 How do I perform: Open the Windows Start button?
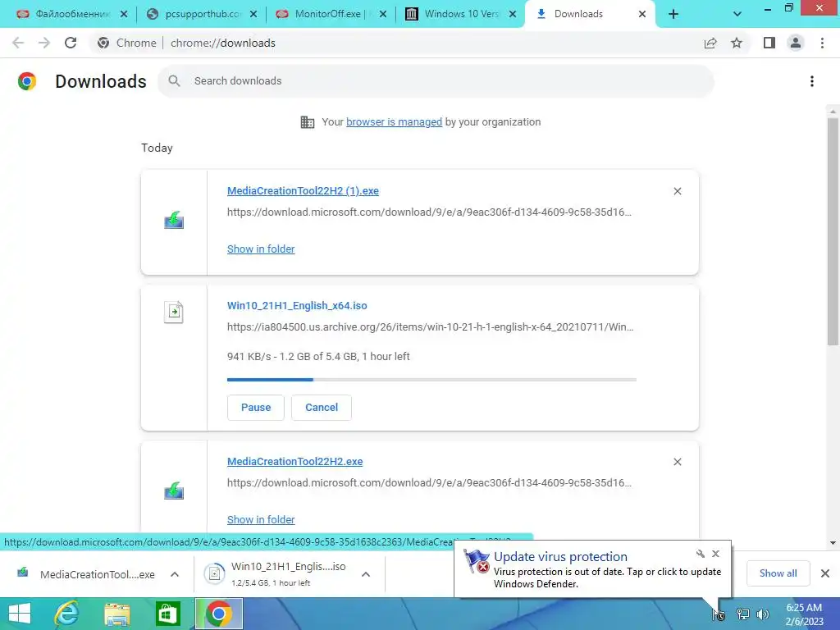coord(20,614)
